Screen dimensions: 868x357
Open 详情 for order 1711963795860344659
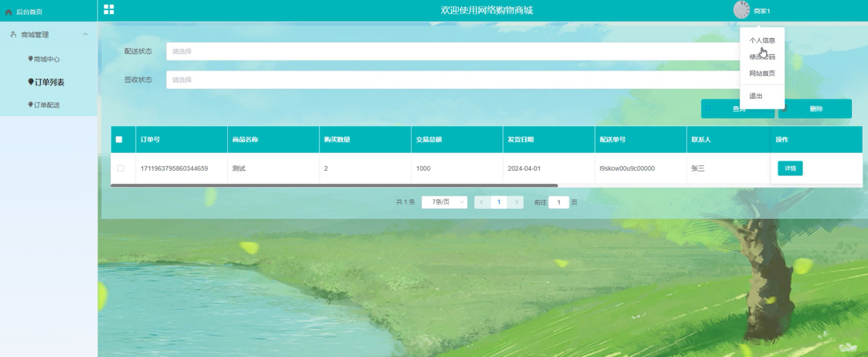click(x=790, y=168)
